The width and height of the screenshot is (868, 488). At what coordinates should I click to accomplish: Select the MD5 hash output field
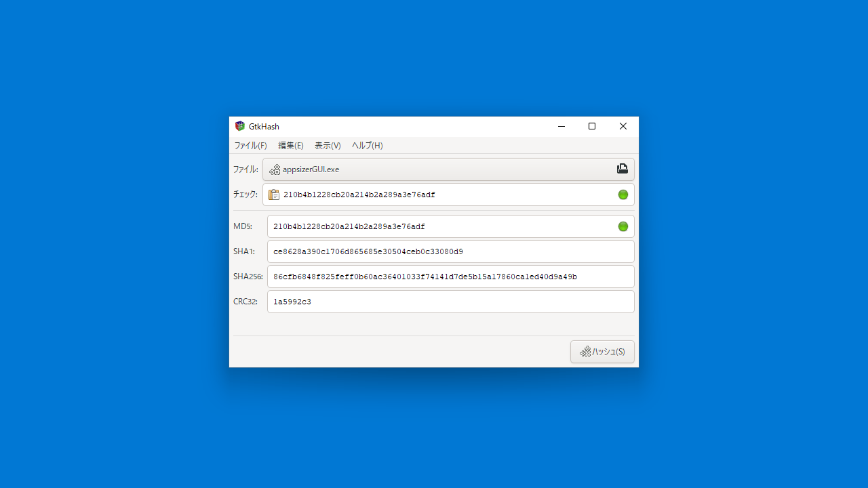(x=451, y=226)
